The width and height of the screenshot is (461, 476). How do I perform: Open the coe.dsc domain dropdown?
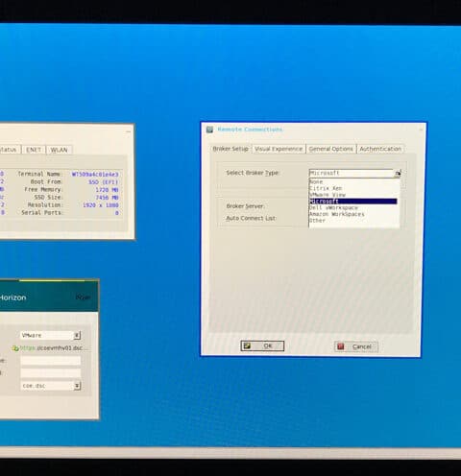tap(51, 386)
